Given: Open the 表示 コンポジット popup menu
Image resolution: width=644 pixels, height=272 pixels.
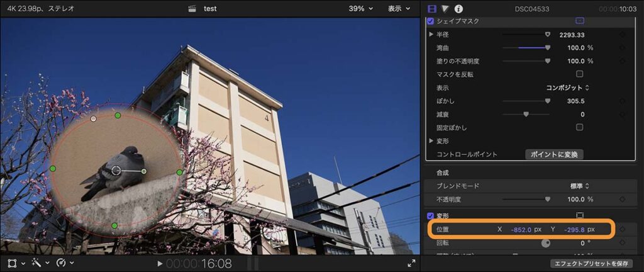Looking at the screenshot, I should coord(567,88).
